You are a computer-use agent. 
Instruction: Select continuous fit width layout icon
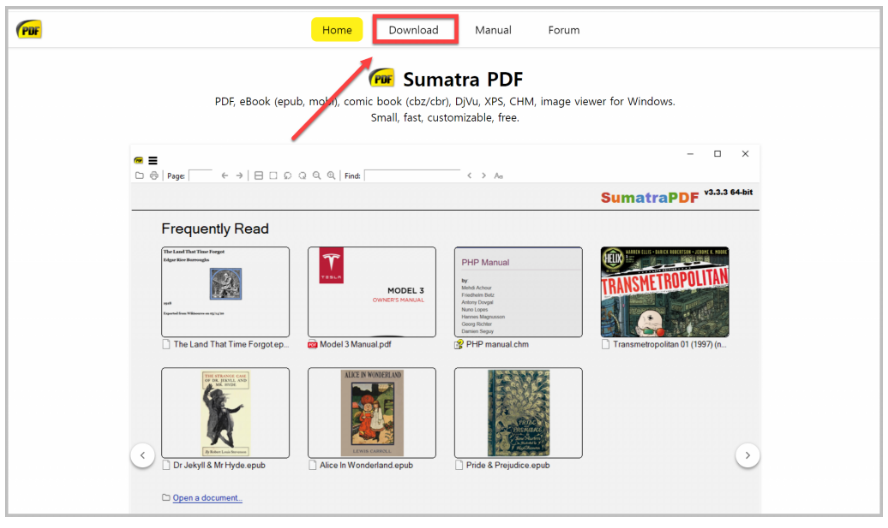point(258,176)
